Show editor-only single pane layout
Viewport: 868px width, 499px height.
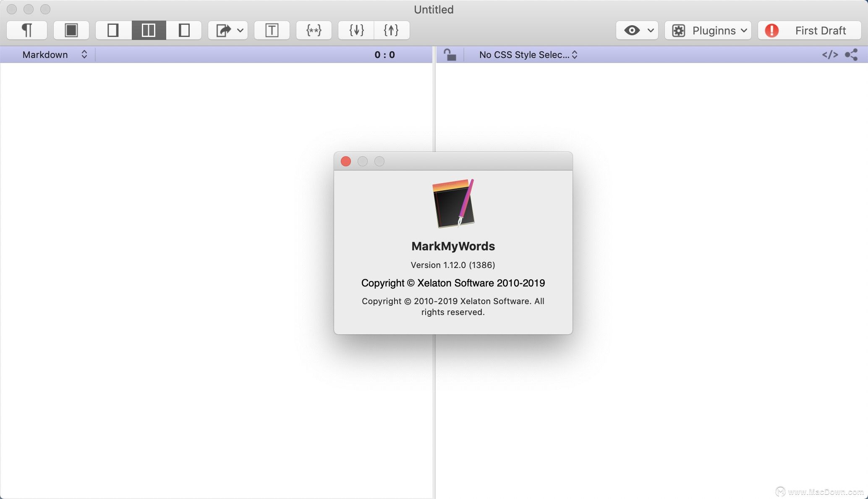pos(113,30)
